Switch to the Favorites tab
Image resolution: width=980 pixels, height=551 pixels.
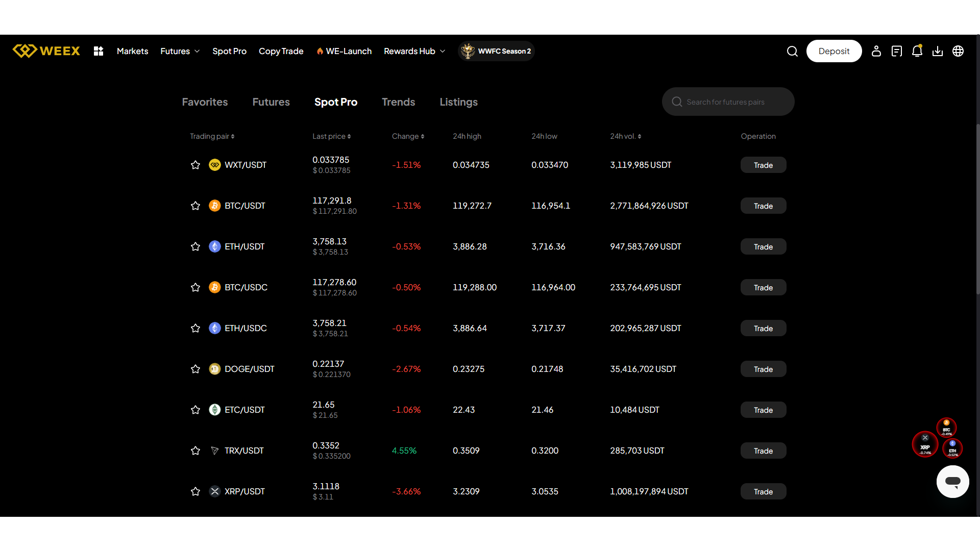coord(205,102)
